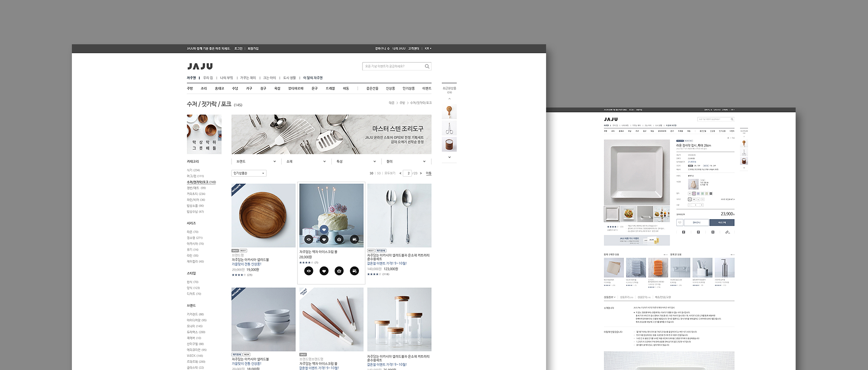Click the 마스터 스텐 조리도구 banner
Image resolution: width=868 pixels, height=370 pixels.
coord(331,134)
